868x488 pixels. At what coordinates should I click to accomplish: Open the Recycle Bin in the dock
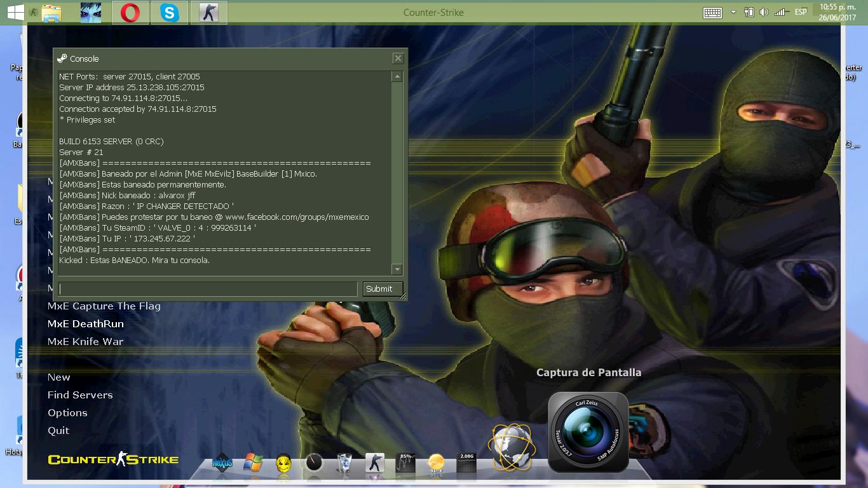coord(344,463)
